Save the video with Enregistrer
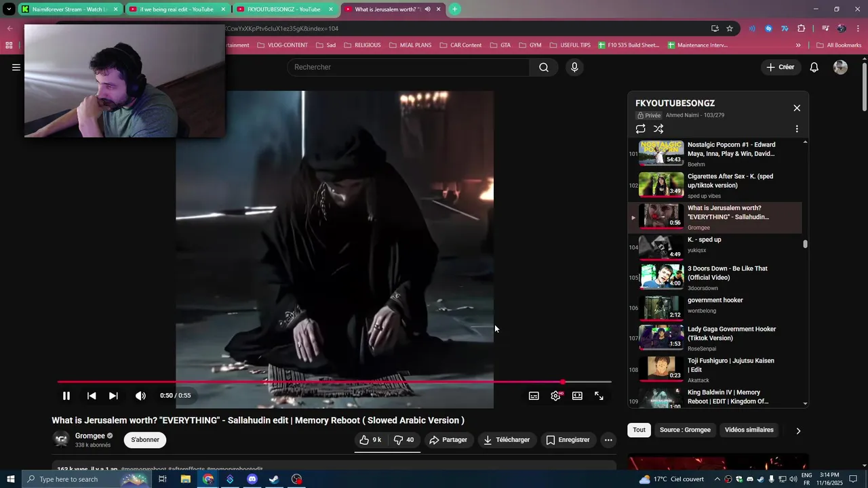Image resolution: width=868 pixels, height=488 pixels. click(x=568, y=440)
